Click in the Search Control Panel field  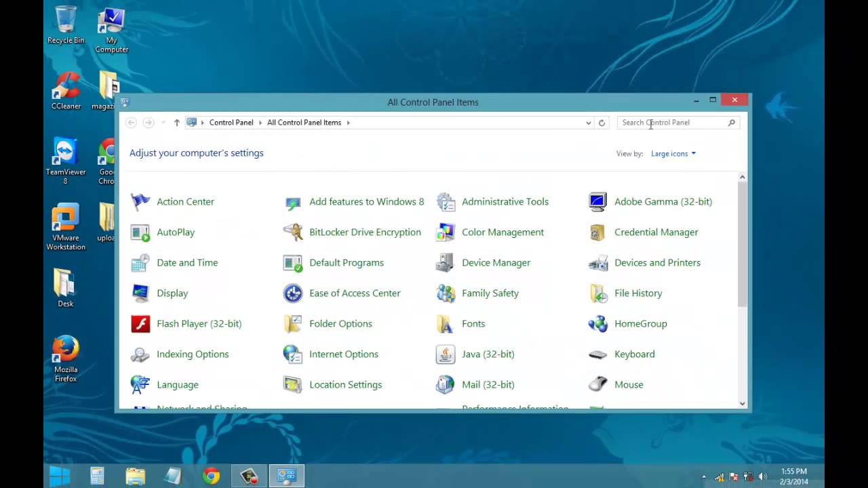(x=678, y=123)
